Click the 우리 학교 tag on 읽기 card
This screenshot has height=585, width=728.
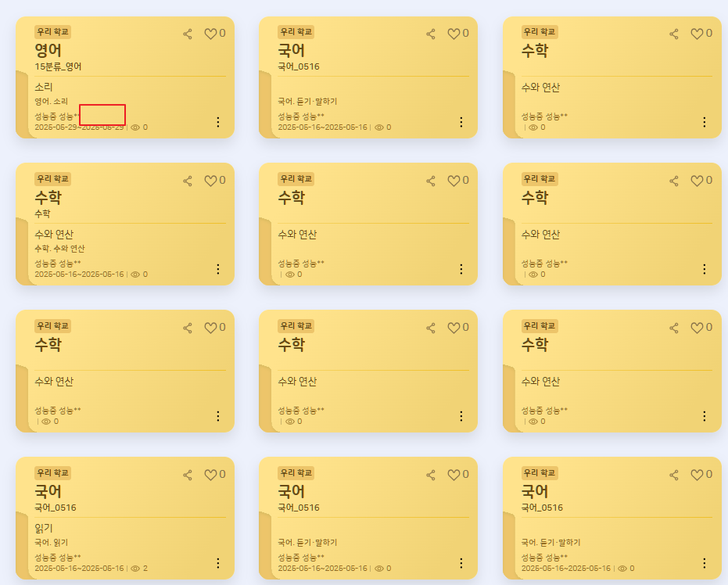point(53,473)
